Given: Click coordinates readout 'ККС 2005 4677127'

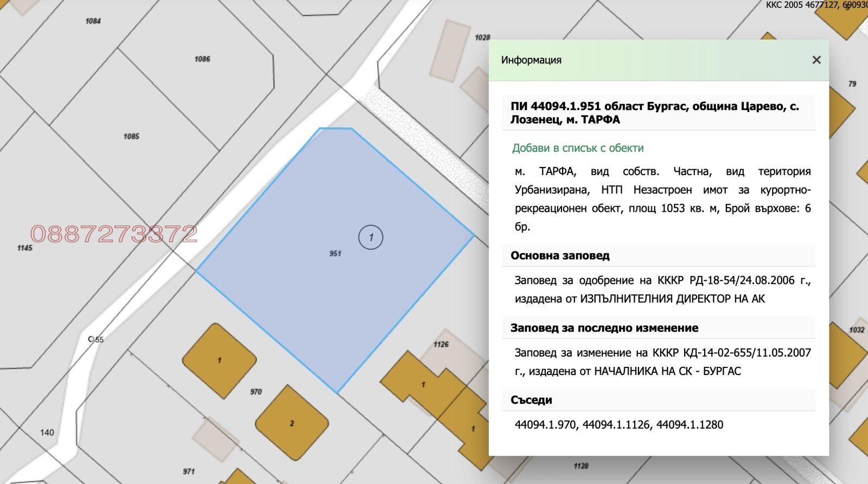Looking at the screenshot, I should click(802, 5).
